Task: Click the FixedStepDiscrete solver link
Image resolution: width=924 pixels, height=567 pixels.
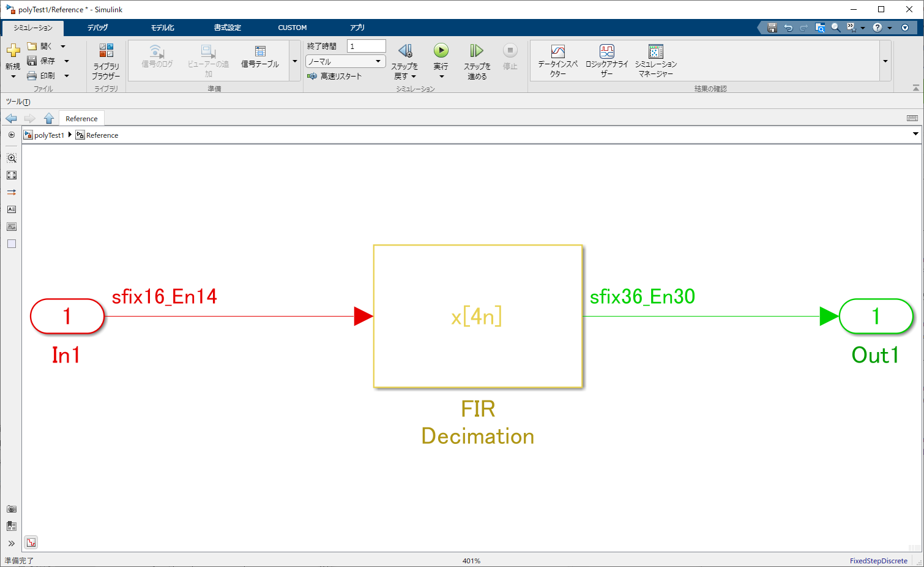Action: point(878,560)
